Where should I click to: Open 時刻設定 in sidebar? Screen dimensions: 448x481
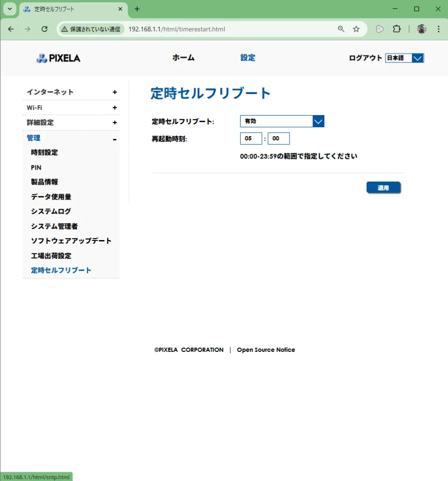[44, 153]
